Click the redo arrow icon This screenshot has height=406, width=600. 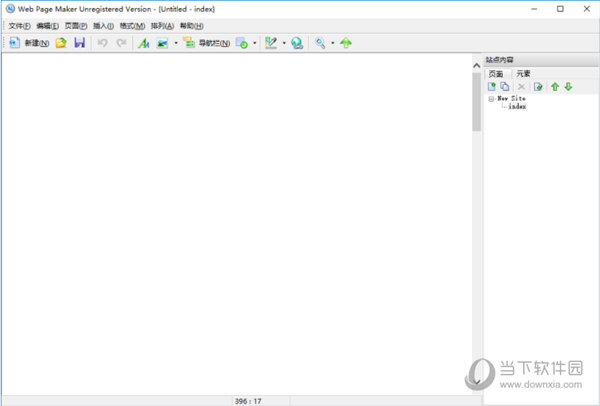[121, 43]
